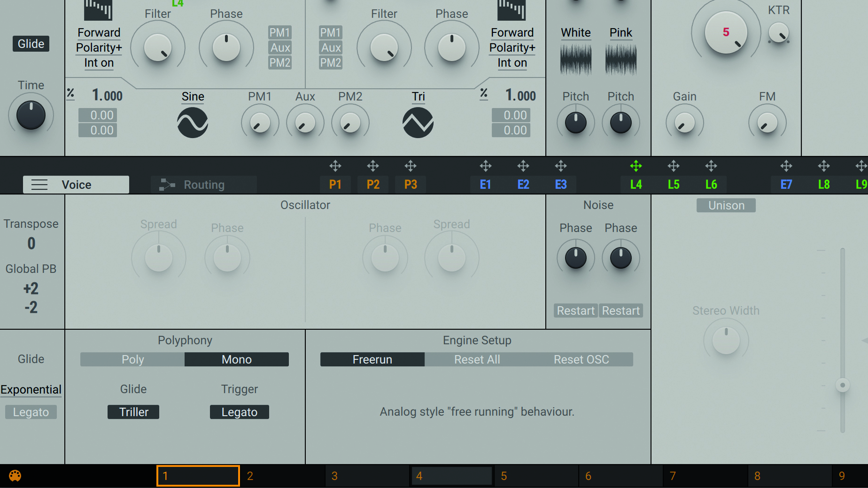Grab the modulation drag handle above E7
Screen dimensions: 868x488
tap(786, 166)
